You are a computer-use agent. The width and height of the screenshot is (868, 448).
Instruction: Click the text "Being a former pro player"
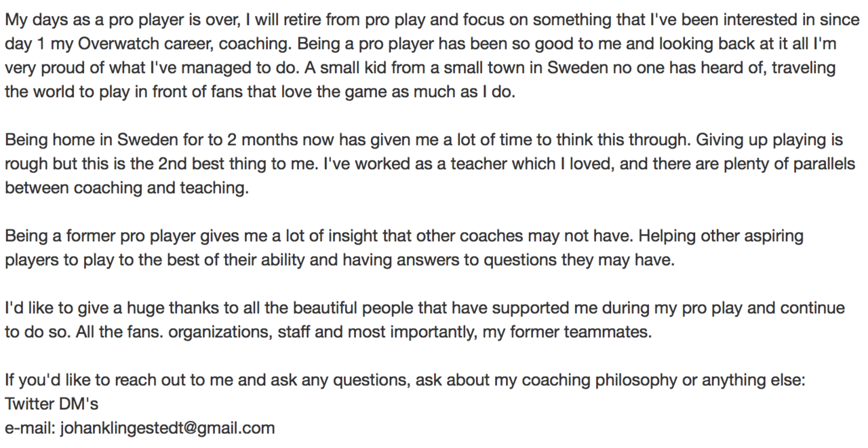[x=89, y=236]
